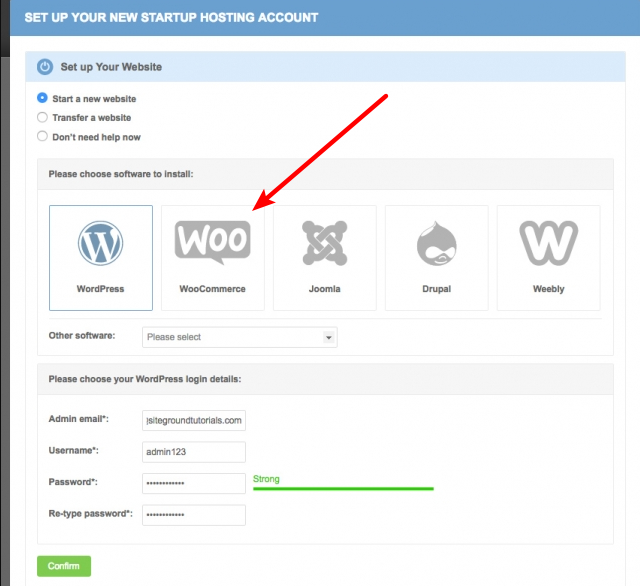Viewport: 640px width, 586px height.
Task: Select the Start a new website option
Action: [x=42, y=98]
